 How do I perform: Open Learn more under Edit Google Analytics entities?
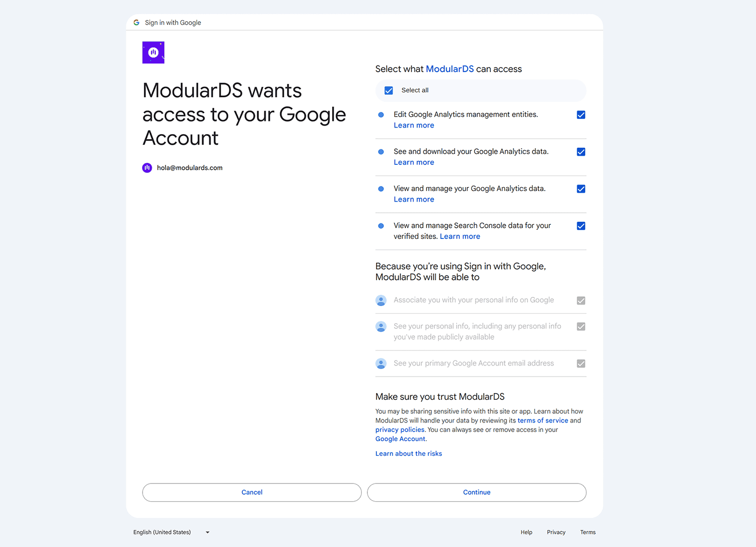[414, 126]
